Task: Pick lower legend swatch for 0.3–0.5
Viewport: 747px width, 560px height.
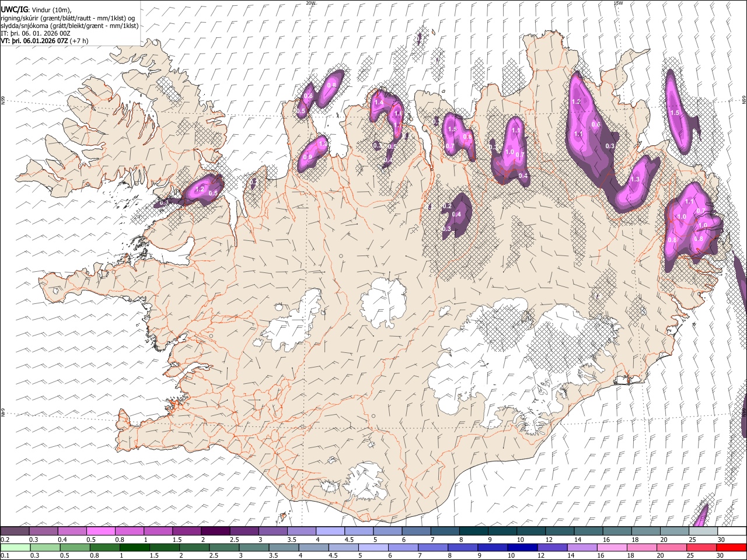Action: pos(45,547)
